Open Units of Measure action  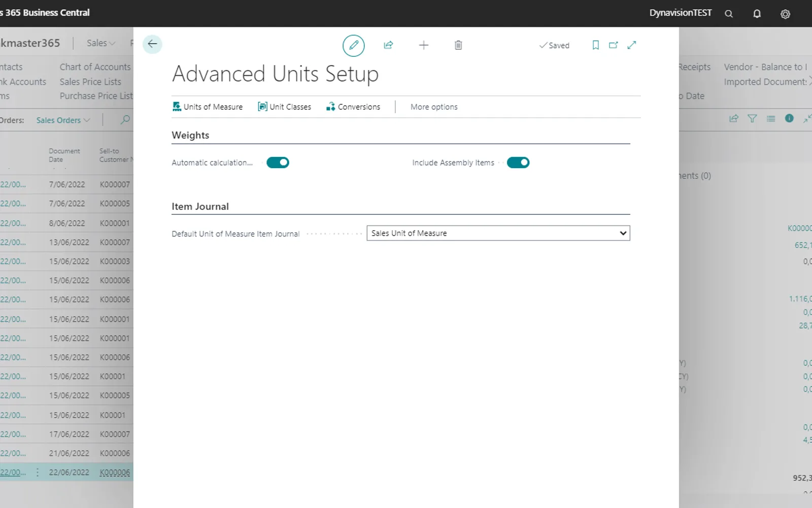tap(208, 107)
